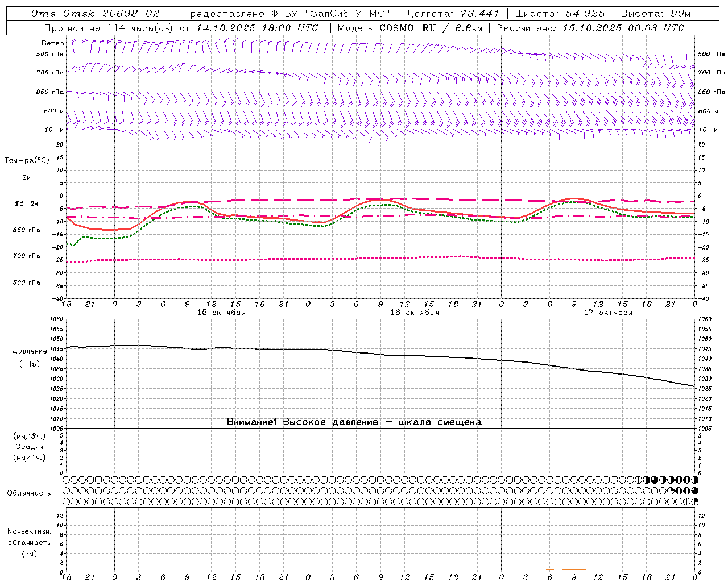Click the model label COSMO-RU / 6.6км
Image resolution: width=728 pixels, height=582 pixels.
click(x=431, y=28)
